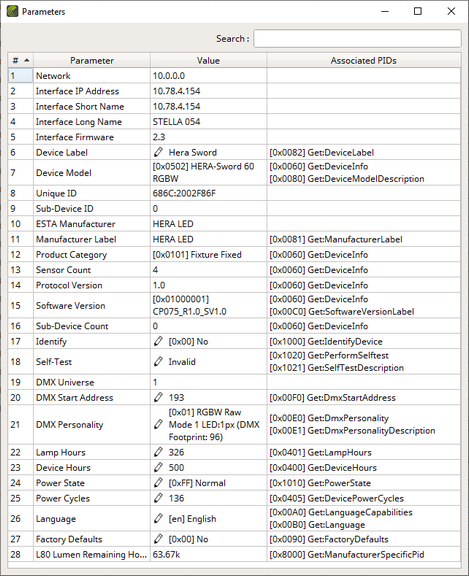This screenshot has width=469, height=576.
Task: Focus the Search input field
Action: 357,39
